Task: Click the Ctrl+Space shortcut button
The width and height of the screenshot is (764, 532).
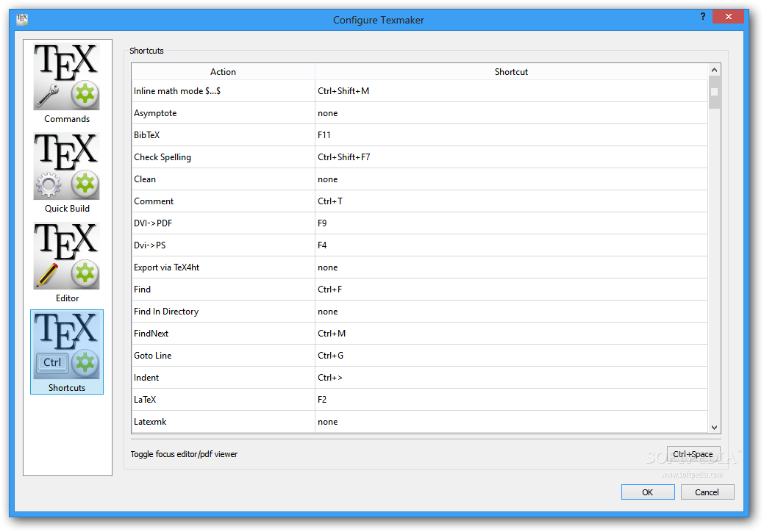Action: pyautogui.click(x=693, y=454)
